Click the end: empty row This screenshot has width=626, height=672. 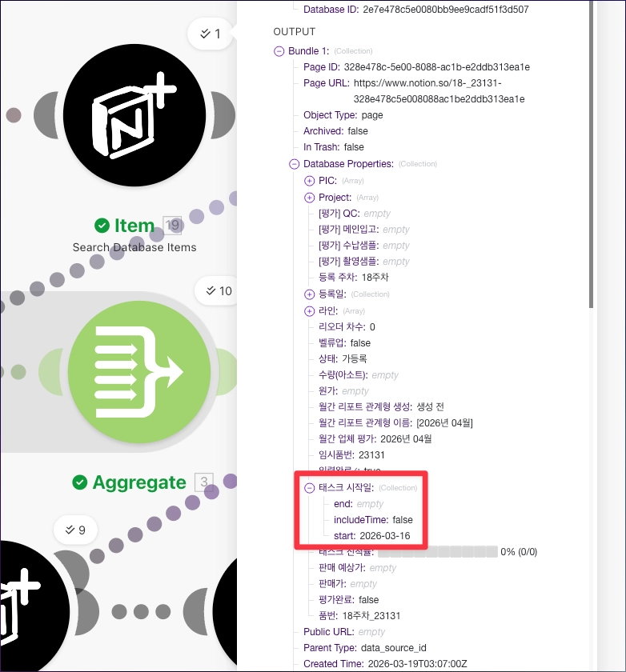(359, 504)
